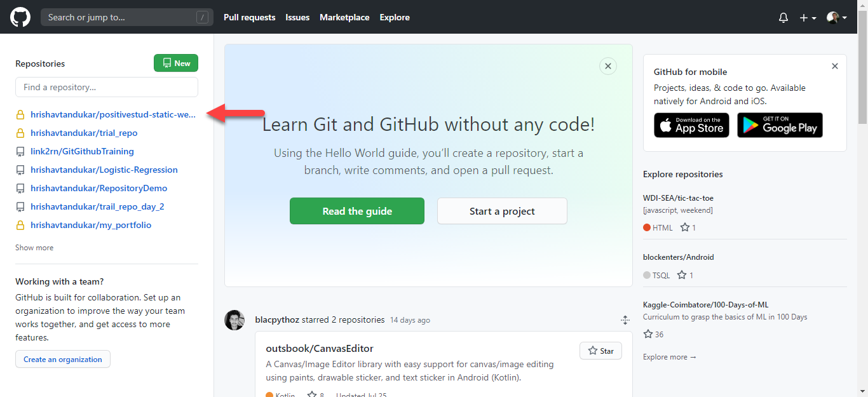Image resolution: width=868 pixels, height=397 pixels.
Task: Click Read the guide button
Action: [x=357, y=211]
